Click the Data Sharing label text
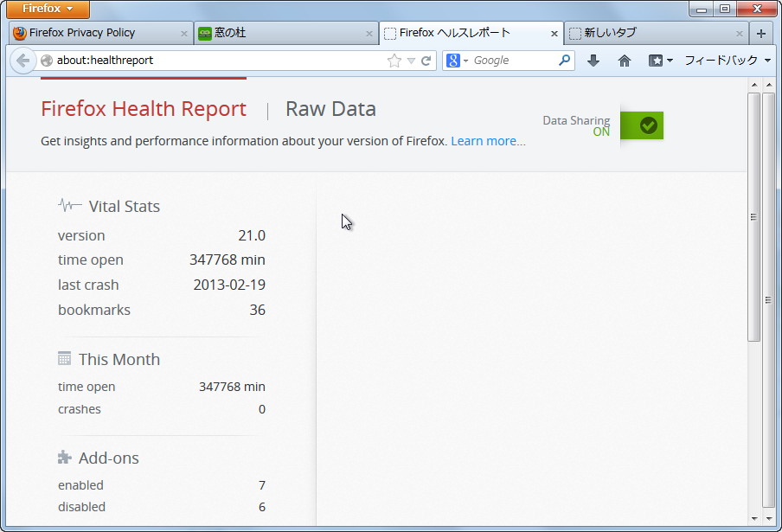Viewport: 782px width, 532px height. [x=576, y=120]
